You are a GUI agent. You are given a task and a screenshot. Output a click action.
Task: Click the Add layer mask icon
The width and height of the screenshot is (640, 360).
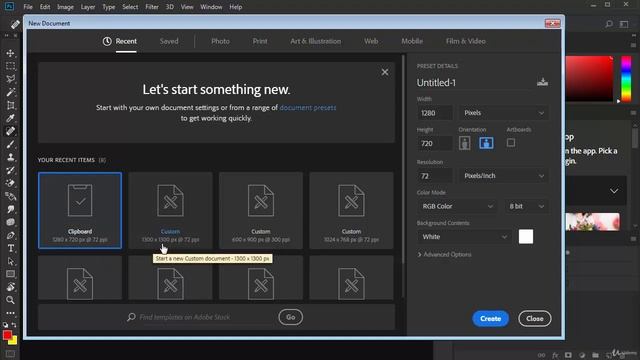568,355
